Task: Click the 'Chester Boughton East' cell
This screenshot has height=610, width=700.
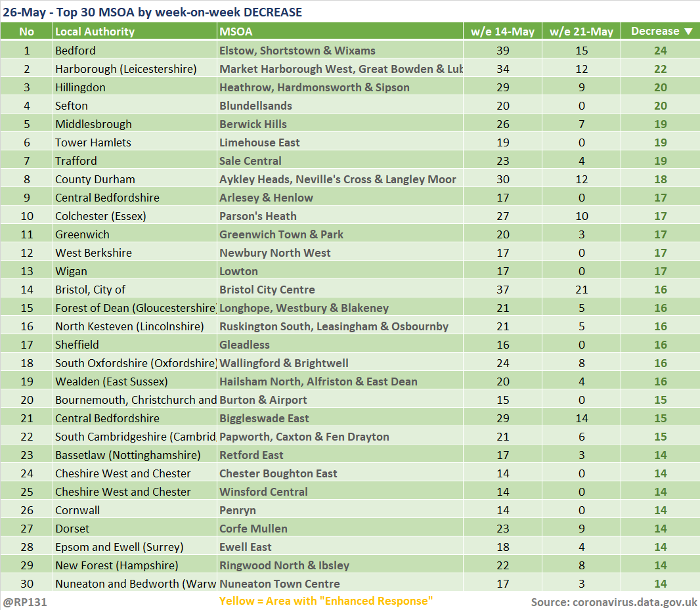Action: [340, 473]
